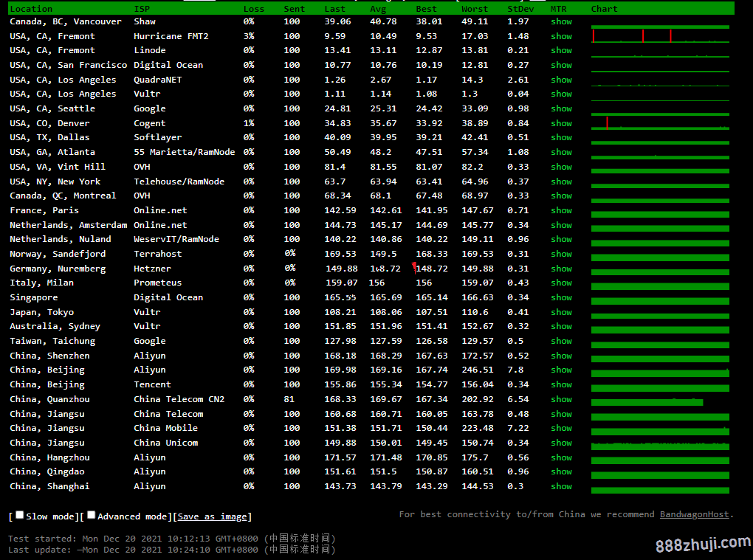The height and width of the screenshot is (560, 753).
Task: Show MTR for China Shenzhen Aliyun
Action: [x=561, y=356]
